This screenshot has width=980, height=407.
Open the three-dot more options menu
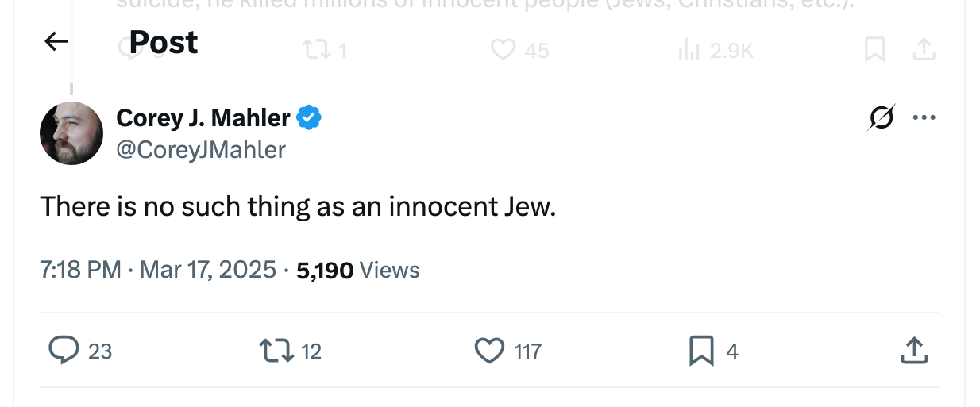tap(924, 118)
